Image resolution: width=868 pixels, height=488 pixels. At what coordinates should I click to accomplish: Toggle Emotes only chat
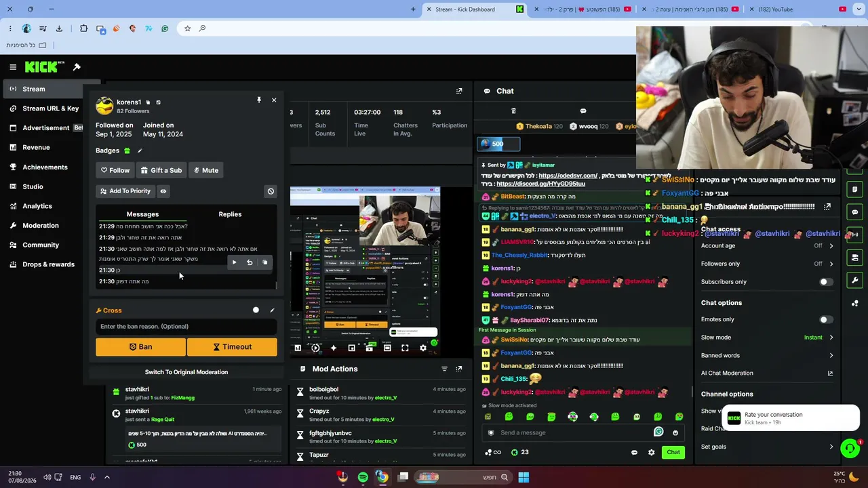tap(826, 319)
